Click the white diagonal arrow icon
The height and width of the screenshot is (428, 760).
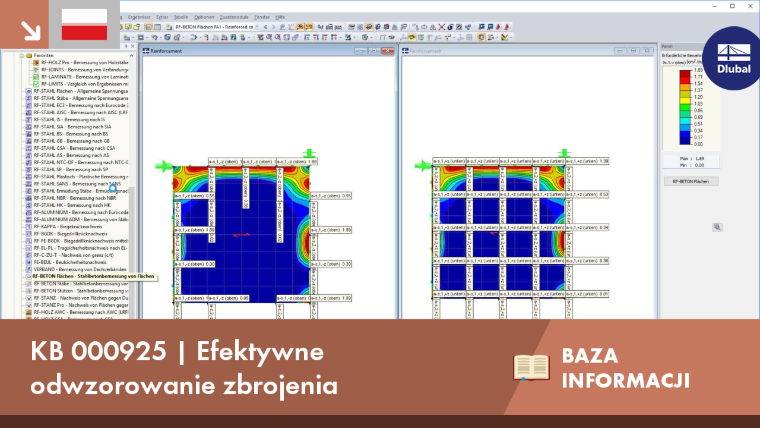point(31,30)
